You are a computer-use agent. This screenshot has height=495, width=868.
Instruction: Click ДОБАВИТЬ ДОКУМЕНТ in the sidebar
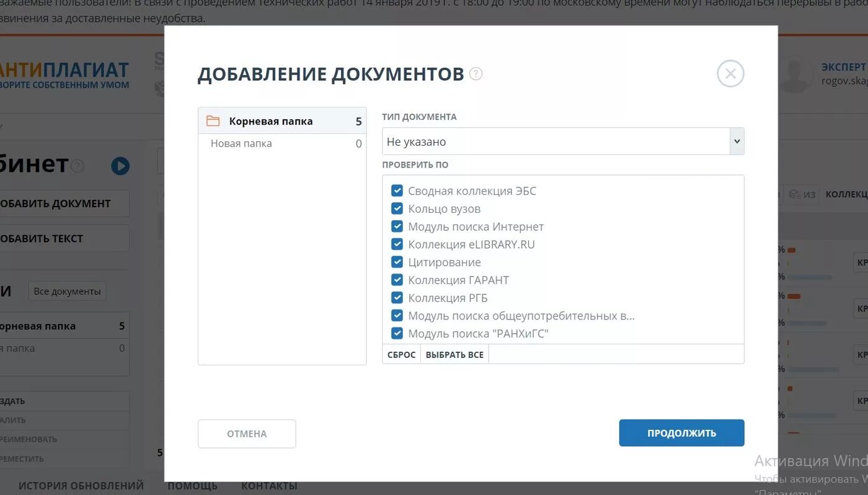(x=56, y=203)
